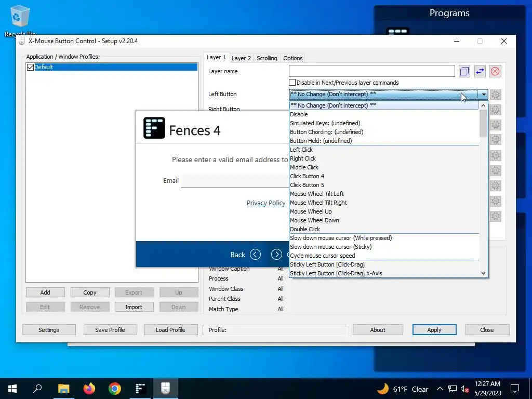Open the Left Button settings gear
The height and width of the screenshot is (399, 532).
coord(495,95)
